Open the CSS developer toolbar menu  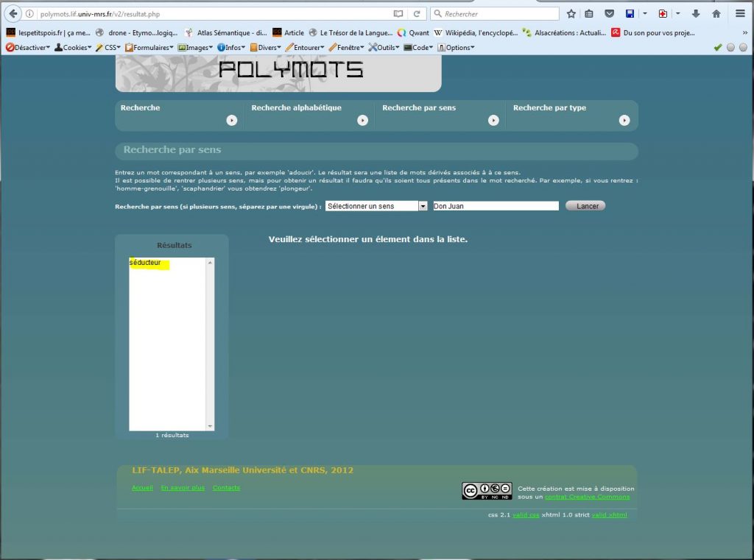(x=108, y=47)
